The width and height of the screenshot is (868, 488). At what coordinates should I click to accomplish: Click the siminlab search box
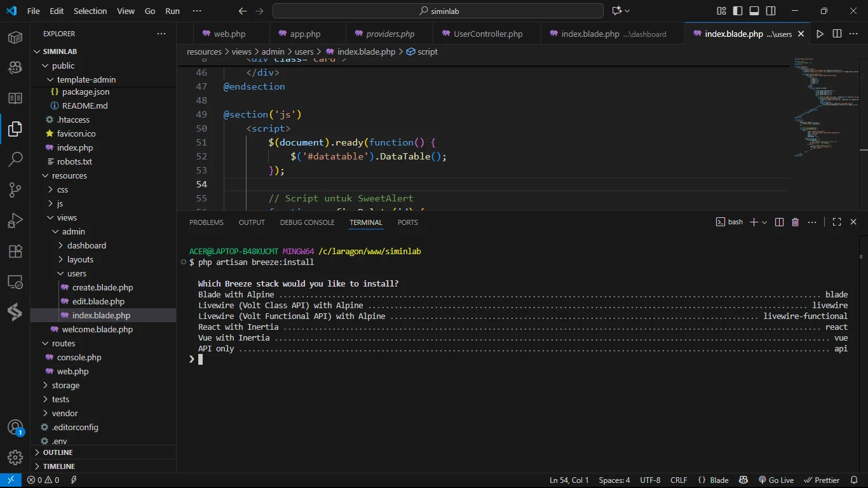click(x=438, y=11)
